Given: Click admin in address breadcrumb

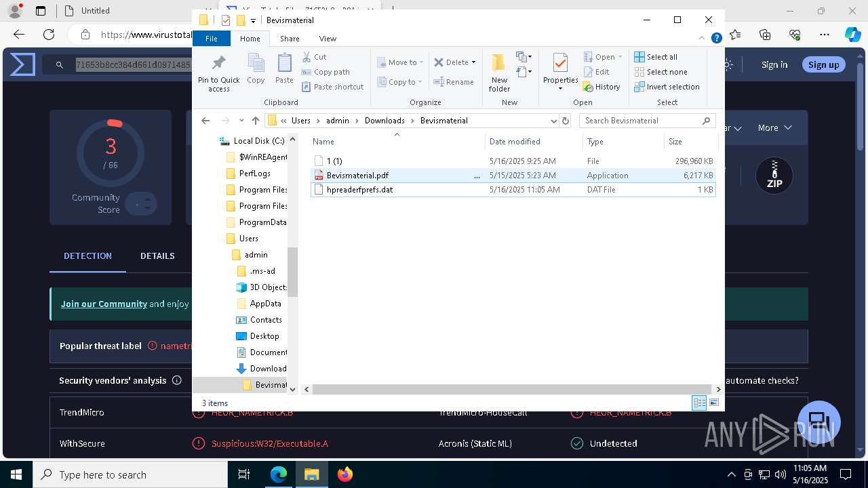Looking at the screenshot, I should (337, 121).
